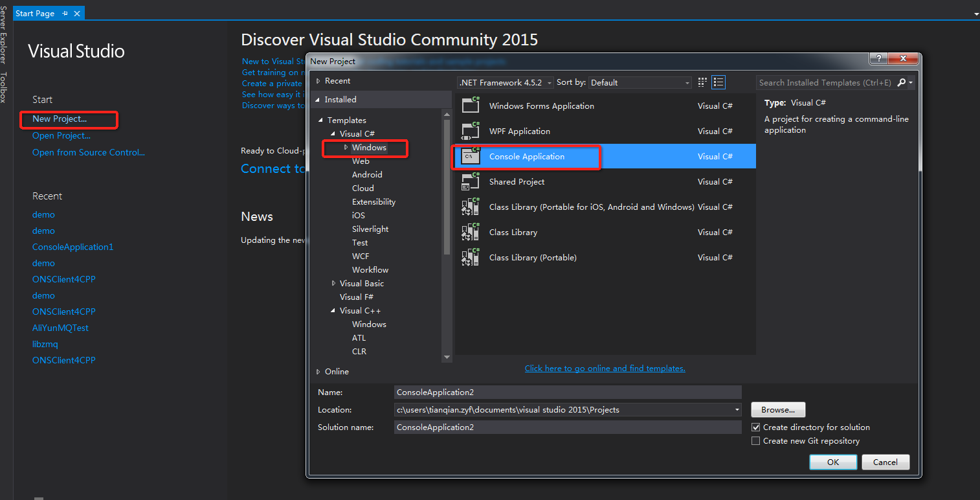Open recent project ConsoleApplication1
The width and height of the screenshot is (980, 500).
point(72,247)
